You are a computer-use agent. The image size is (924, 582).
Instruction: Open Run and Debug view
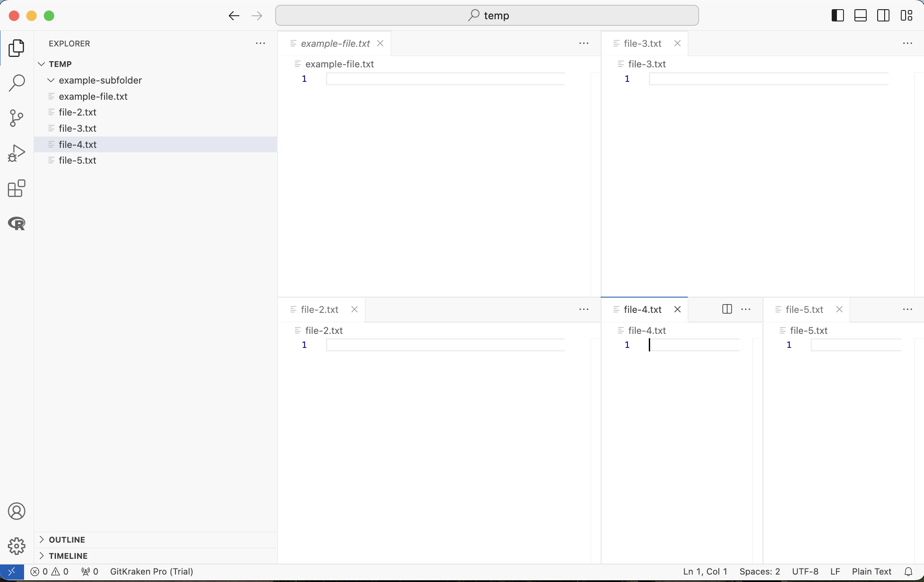coord(17,153)
